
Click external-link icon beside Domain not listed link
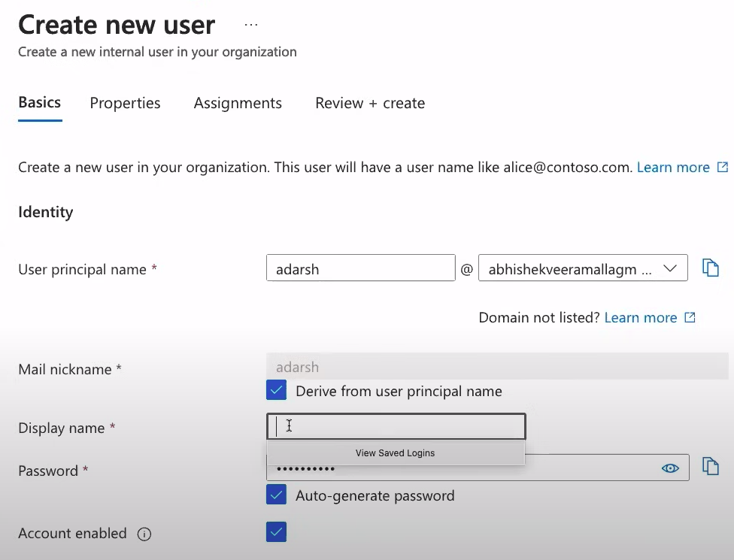(x=689, y=317)
